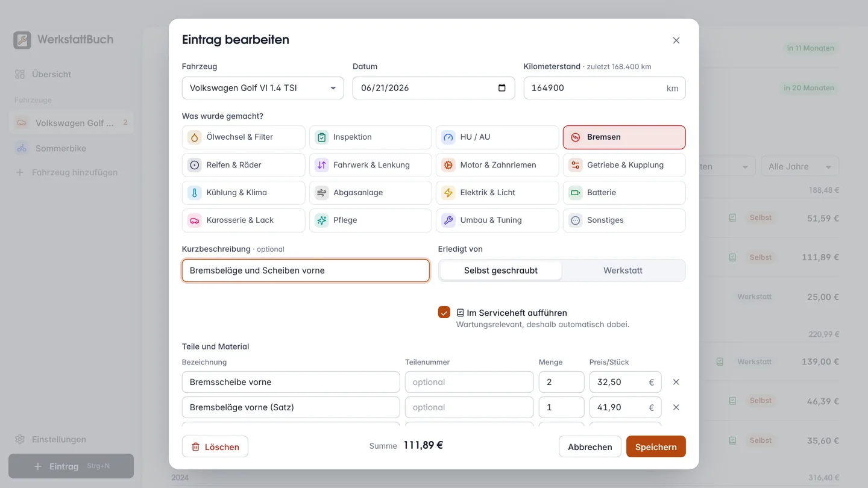Select Sommerbike in the sidebar
Screen dimensions: 868x488
[71, 148]
